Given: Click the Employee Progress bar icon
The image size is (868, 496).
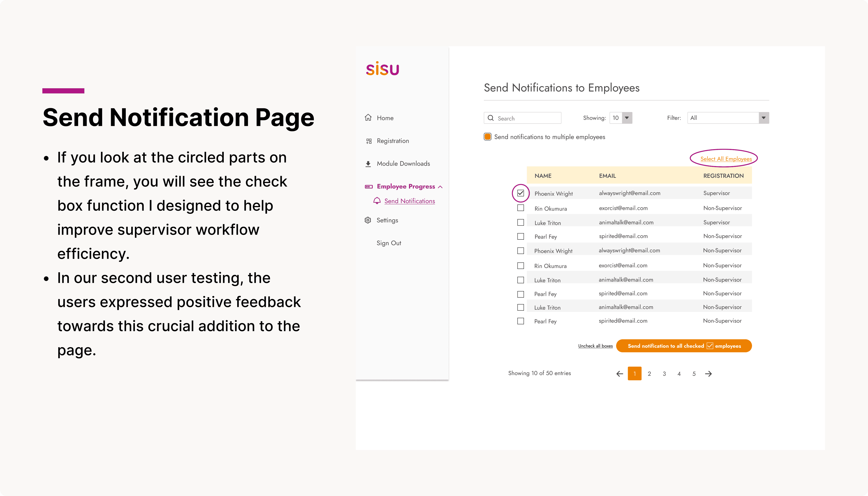Looking at the screenshot, I should 369,186.
